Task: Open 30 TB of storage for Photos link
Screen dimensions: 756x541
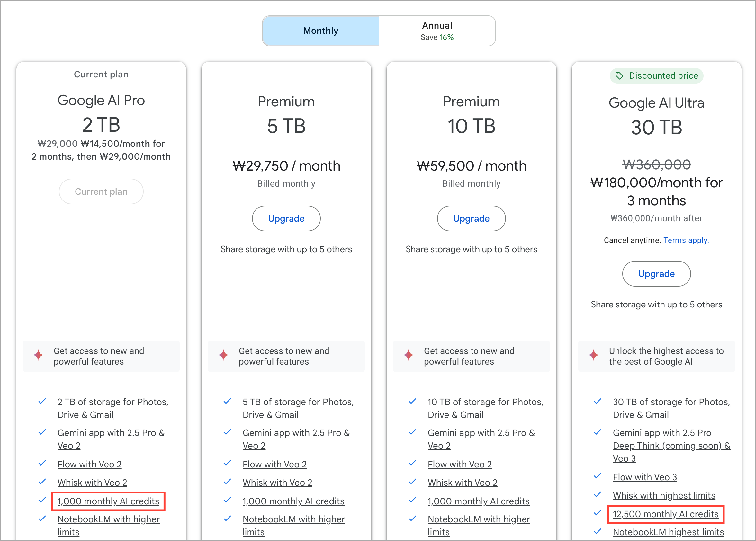Action: (671, 408)
